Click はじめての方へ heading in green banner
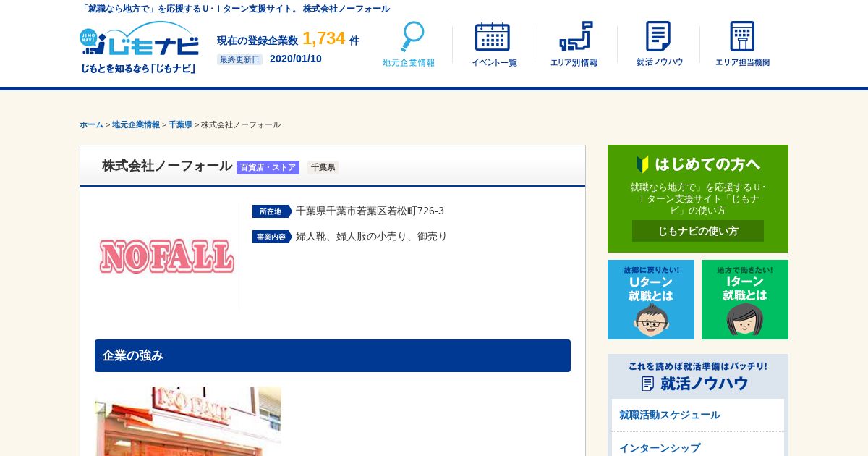This screenshot has width=868, height=456. coord(698,164)
